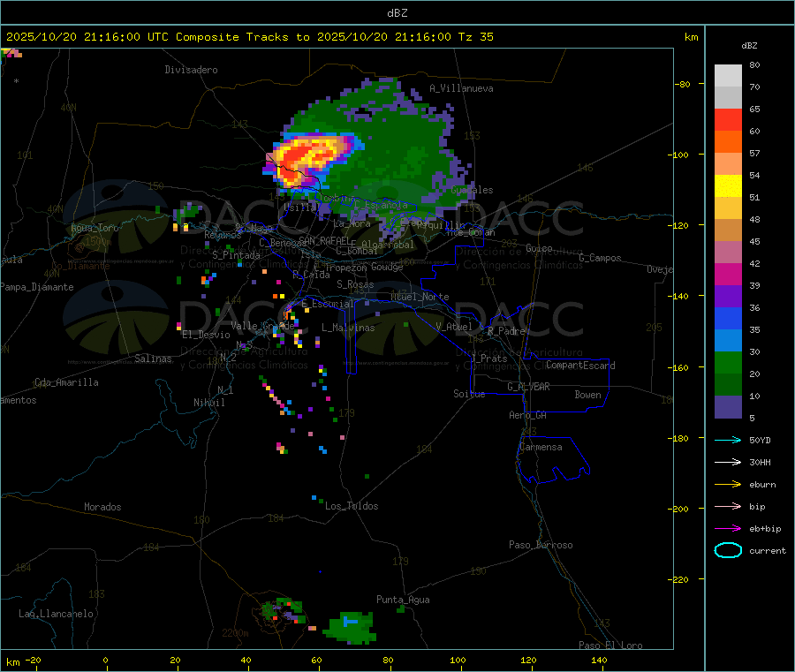Click the 'Nihuil' map label
This screenshot has width=795, height=672.
209,403
